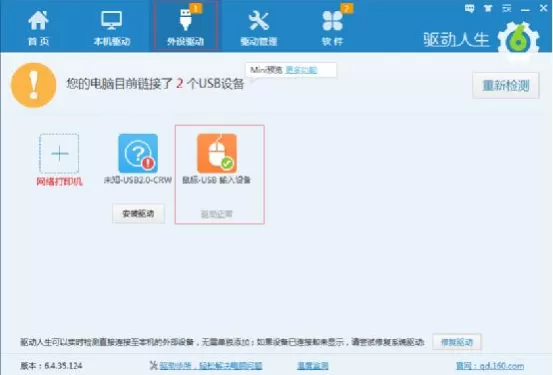Switch to the 驱动管理 tab
The height and width of the screenshot is (375, 553).
click(259, 28)
